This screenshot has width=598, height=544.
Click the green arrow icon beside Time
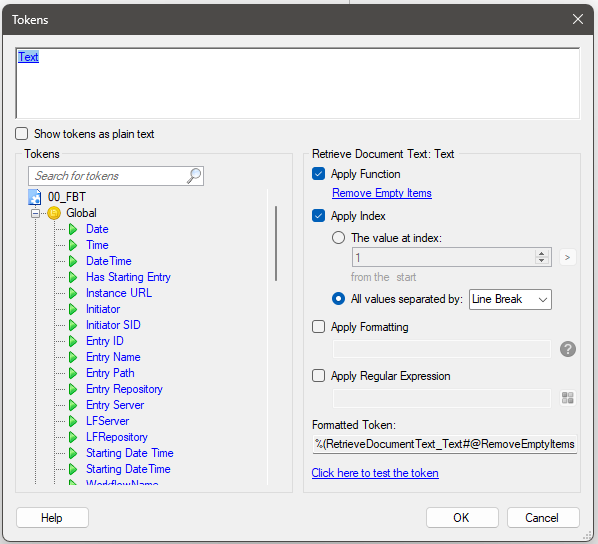point(73,245)
